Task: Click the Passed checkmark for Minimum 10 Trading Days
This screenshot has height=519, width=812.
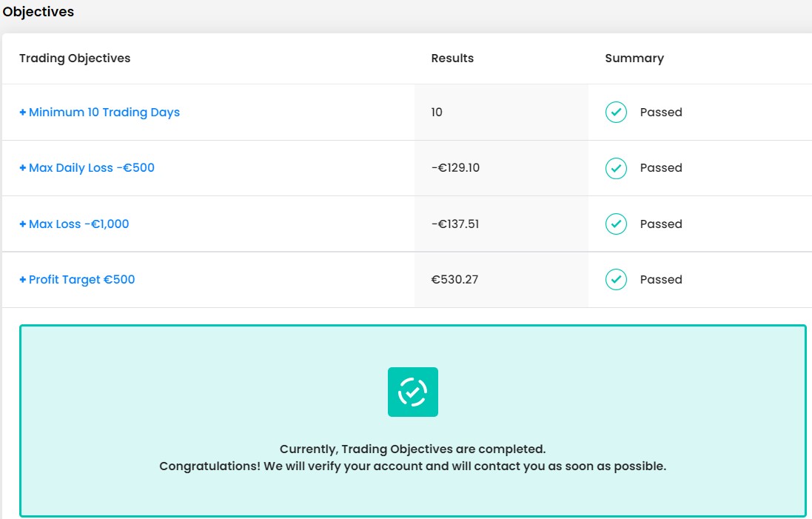Action: click(615, 112)
